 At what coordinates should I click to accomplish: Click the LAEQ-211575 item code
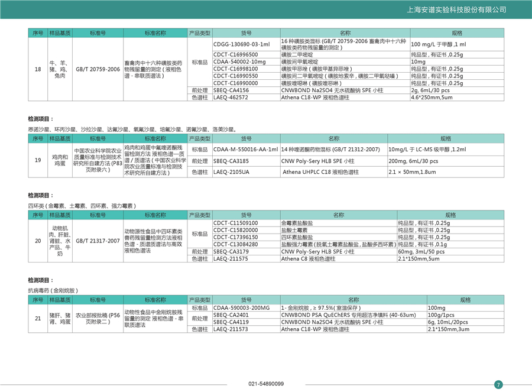(x=231, y=258)
